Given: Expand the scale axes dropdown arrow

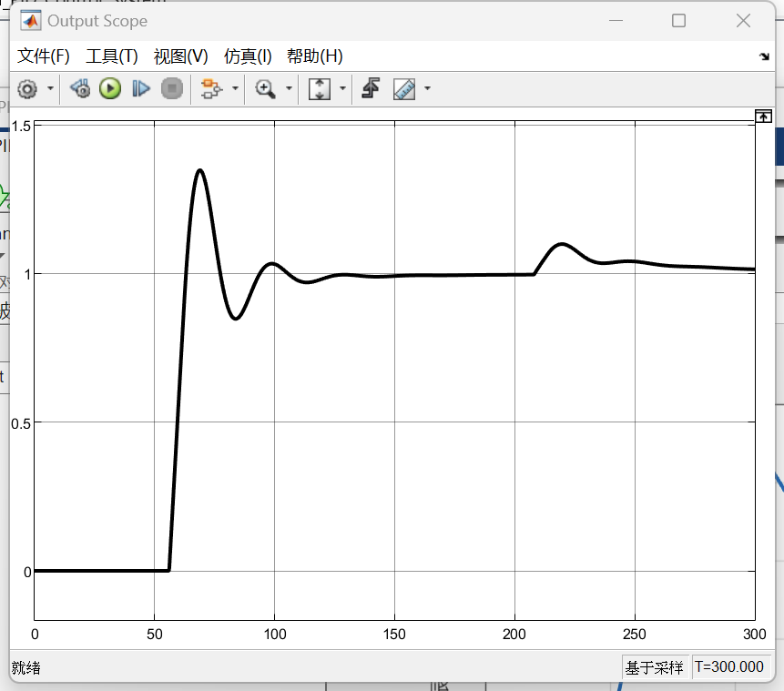Looking at the screenshot, I should (342, 88).
